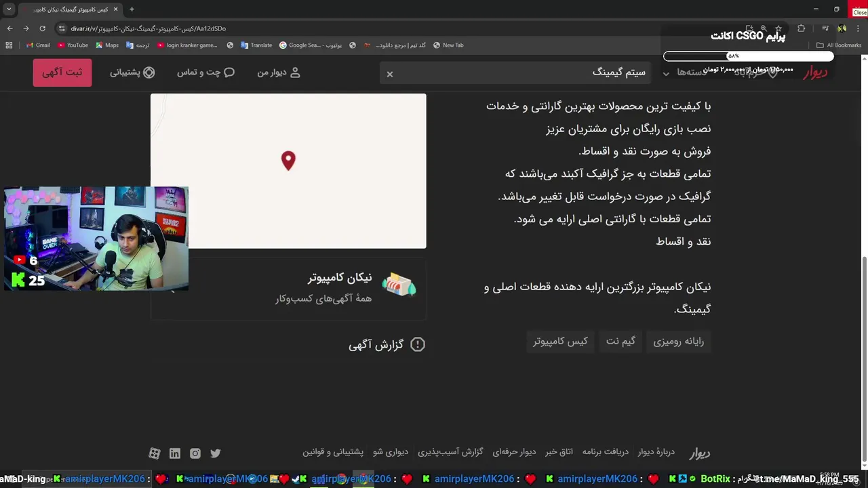Open پشتیبانی support in the header
The width and height of the screenshot is (868, 488).
pyautogui.click(x=132, y=73)
